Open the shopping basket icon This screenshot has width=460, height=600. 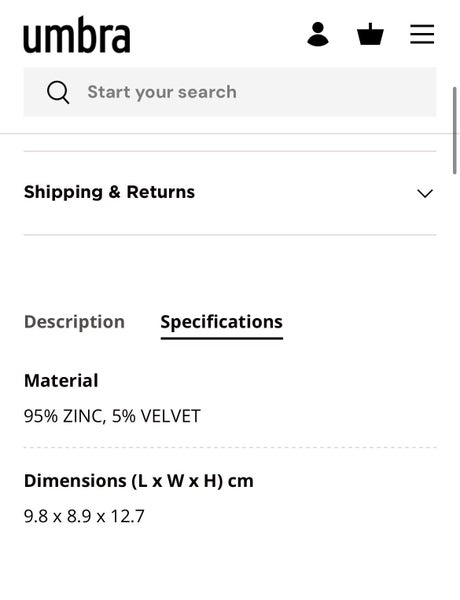coord(370,34)
